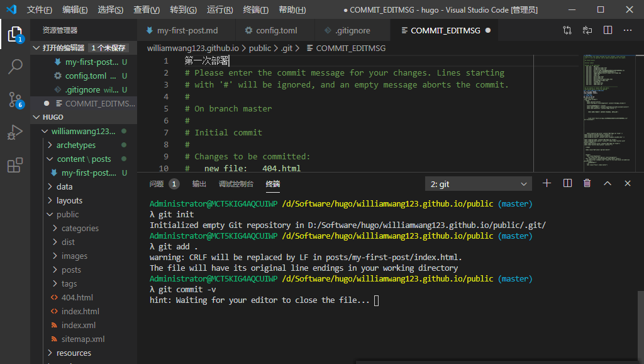Switch to 输出 output panel tab

(199, 184)
